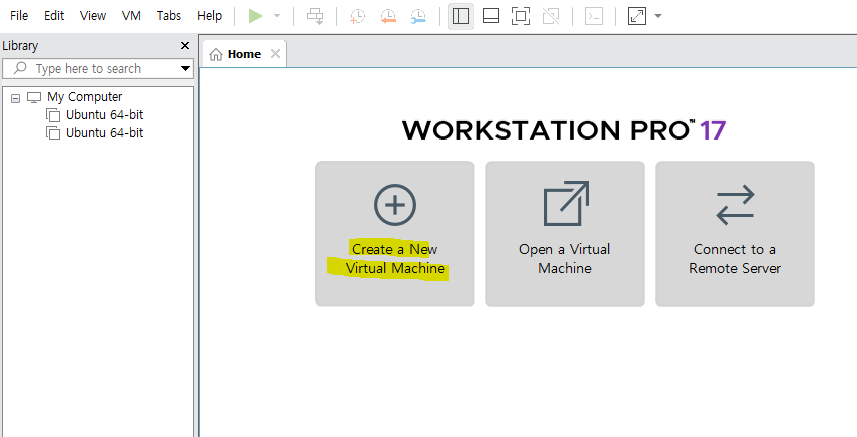This screenshot has width=857, height=437.
Task: Open the Tabs menu
Action: [169, 15]
